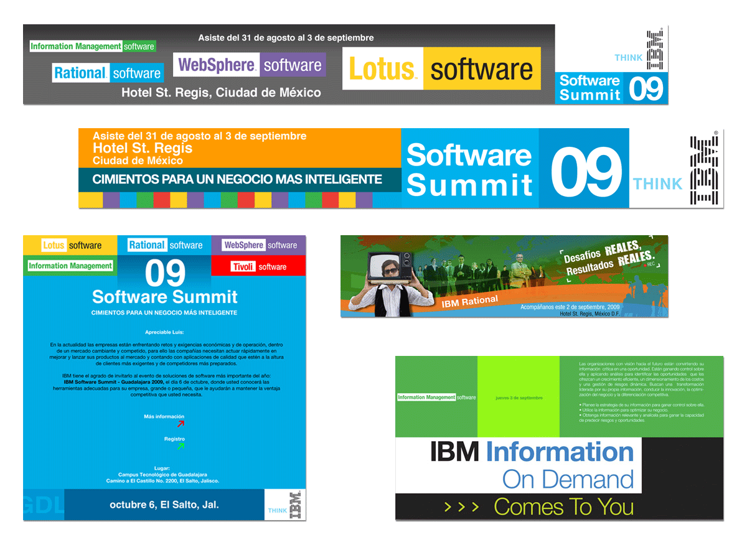The image size is (747, 560).
Task: Open the Information Management tab in the blue email
Action: pyautogui.click(x=70, y=266)
